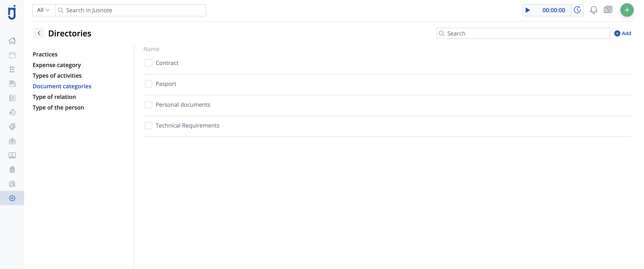
Task: Select Type of relation directory
Action: pos(54,97)
